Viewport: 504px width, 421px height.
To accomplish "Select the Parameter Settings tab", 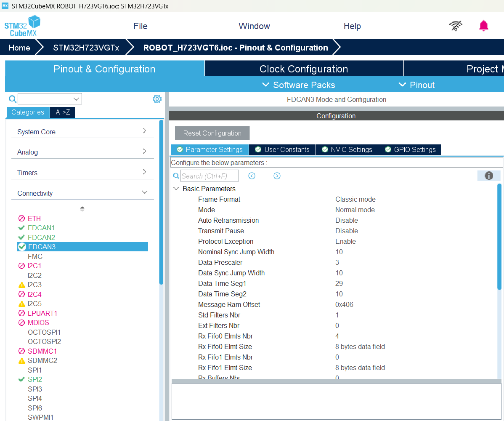I will pyautogui.click(x=210, y=149).
